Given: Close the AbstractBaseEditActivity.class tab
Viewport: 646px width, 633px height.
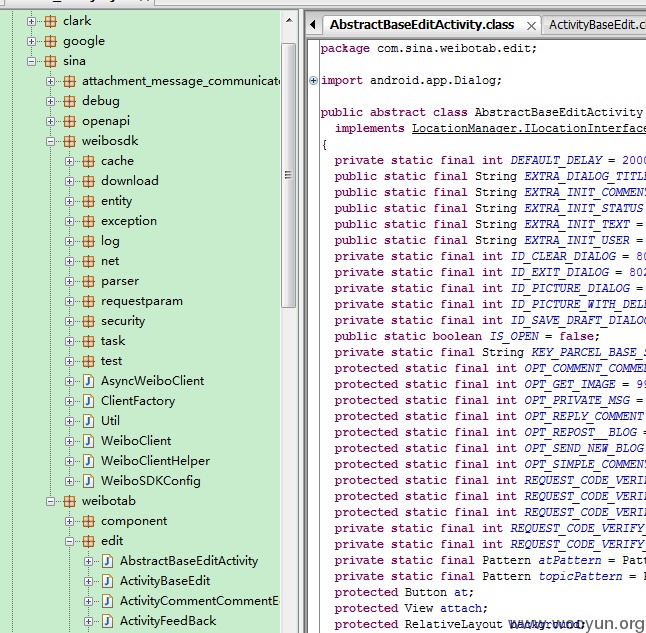Looking at the screenshot, I should [x=531, y=26].
